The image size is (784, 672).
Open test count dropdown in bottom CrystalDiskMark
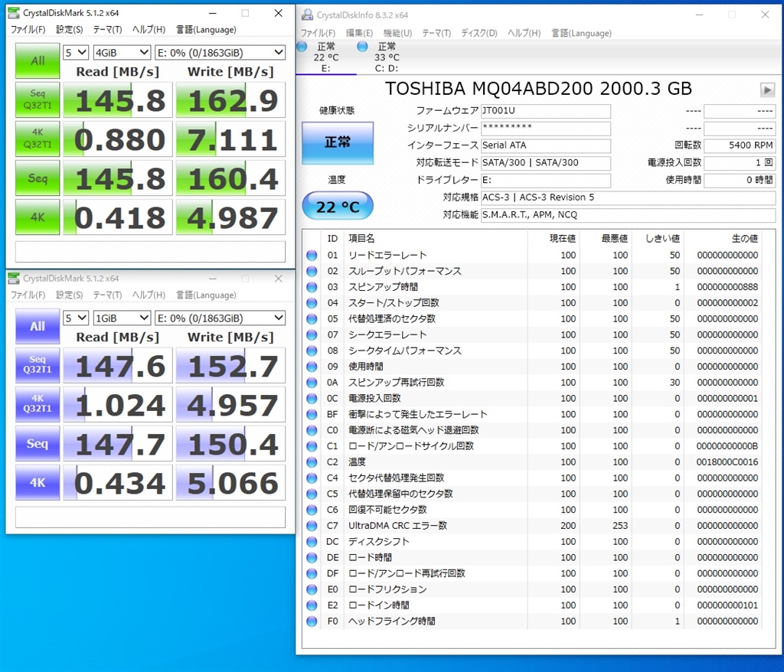point(76,318)
